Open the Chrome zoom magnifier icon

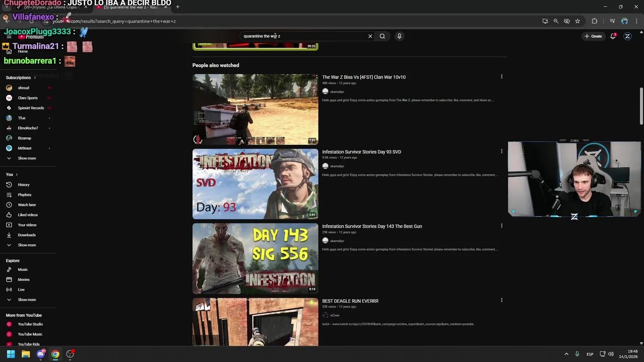pos(556,21)
